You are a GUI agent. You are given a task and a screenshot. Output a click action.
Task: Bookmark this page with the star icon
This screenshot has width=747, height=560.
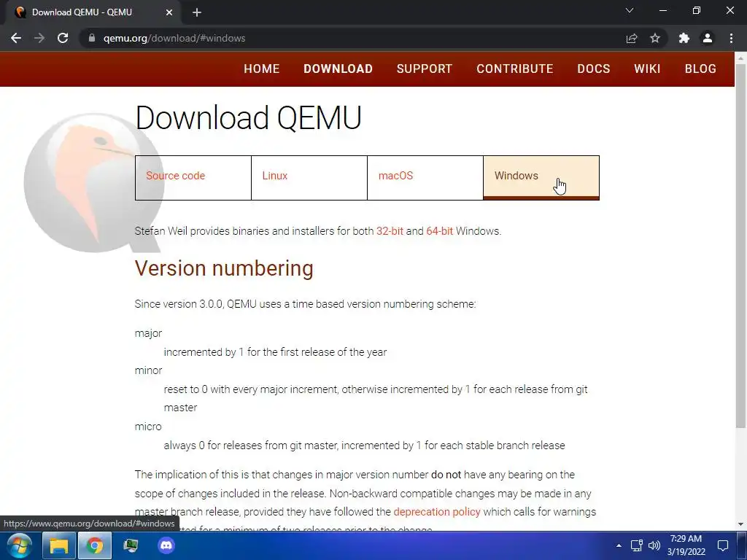click(655, 38)
